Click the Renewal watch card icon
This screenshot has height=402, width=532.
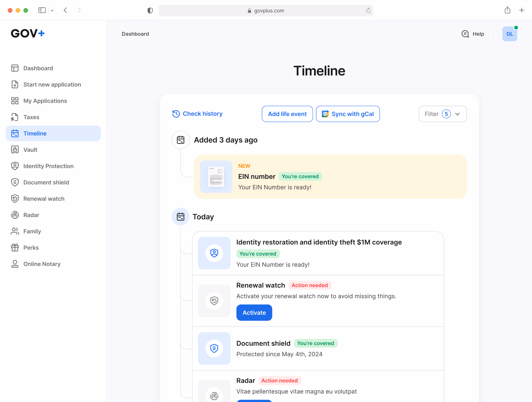click(214, 301)
